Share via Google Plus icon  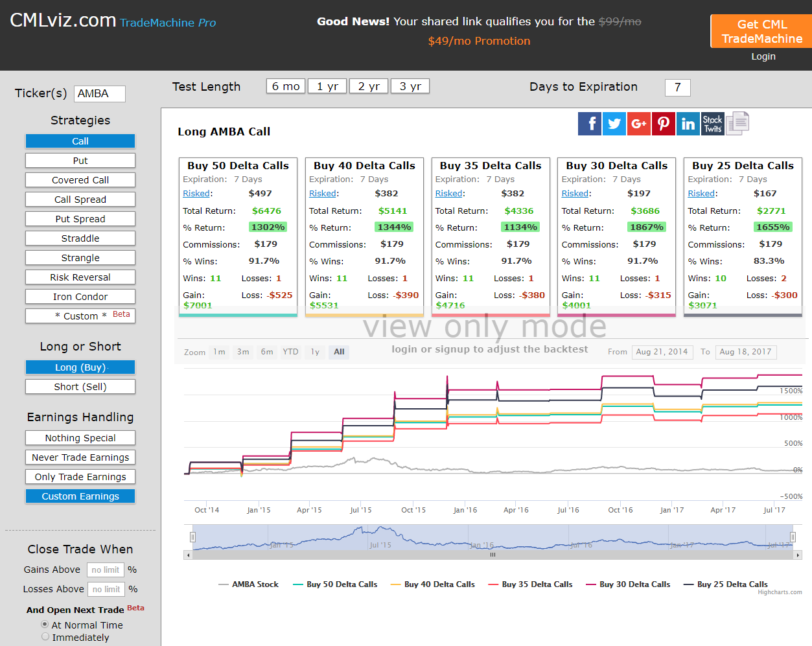(639, 123)
